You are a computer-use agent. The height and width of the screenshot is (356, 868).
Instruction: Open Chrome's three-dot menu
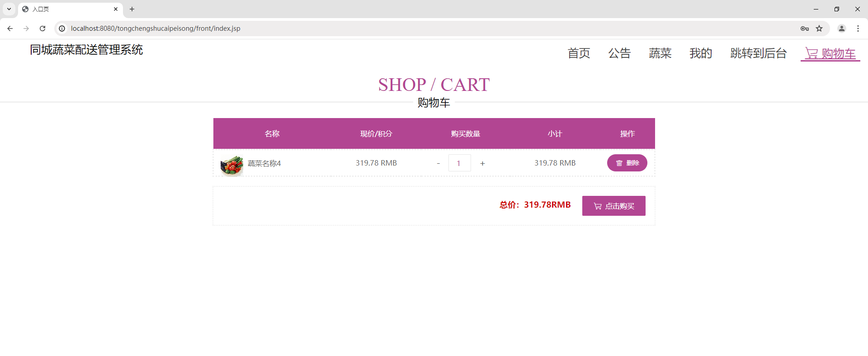858,28
